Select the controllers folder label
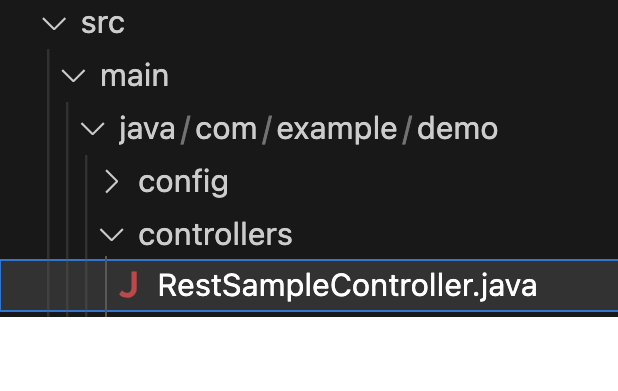Image resolution: width=618 pixels, height=391 pixels. pos(216,235)
